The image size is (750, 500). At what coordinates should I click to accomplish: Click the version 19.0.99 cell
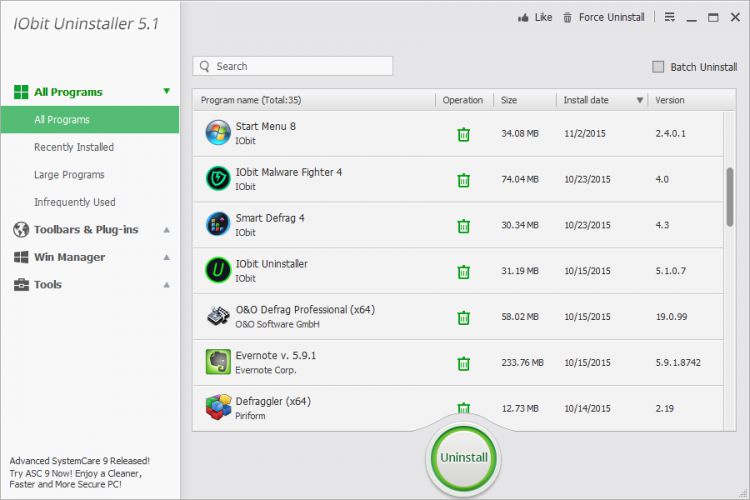pos(671,317)
